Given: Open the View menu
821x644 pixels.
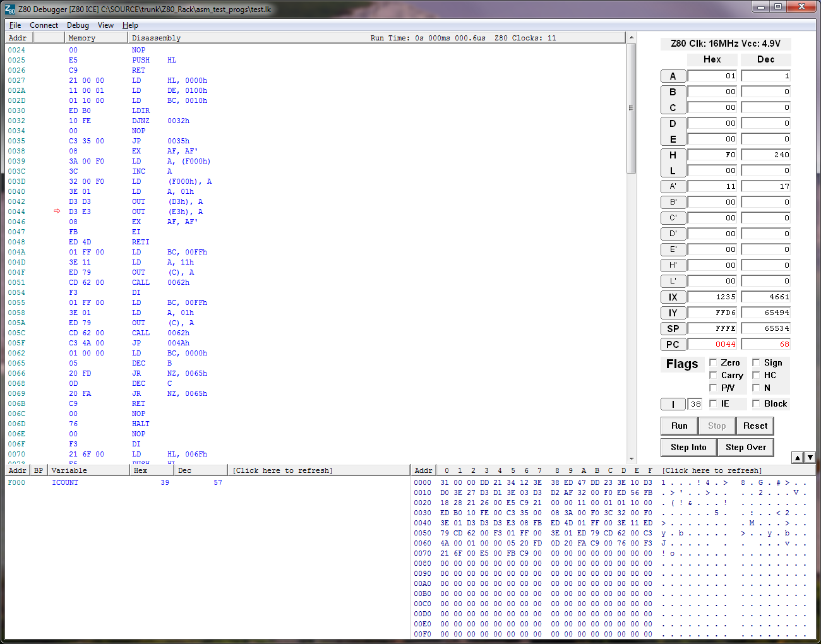Looking at the screenshot, I should 105,25.
